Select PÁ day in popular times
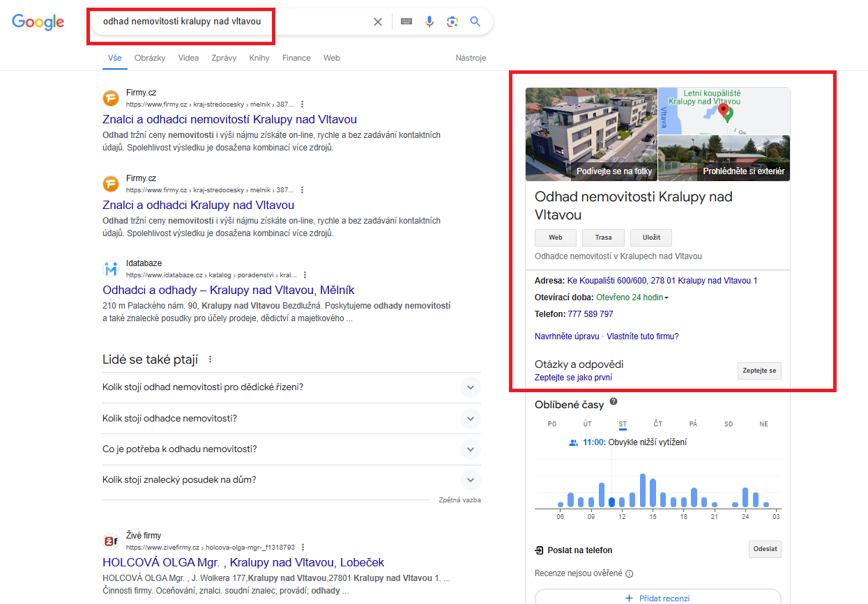868x604 pixels. tap(693, 424)
